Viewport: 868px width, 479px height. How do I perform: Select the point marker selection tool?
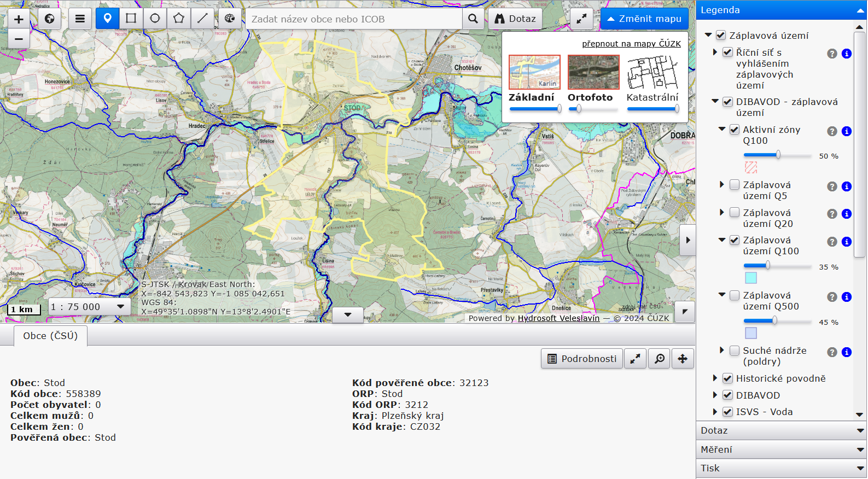click(x=107, y=19)
